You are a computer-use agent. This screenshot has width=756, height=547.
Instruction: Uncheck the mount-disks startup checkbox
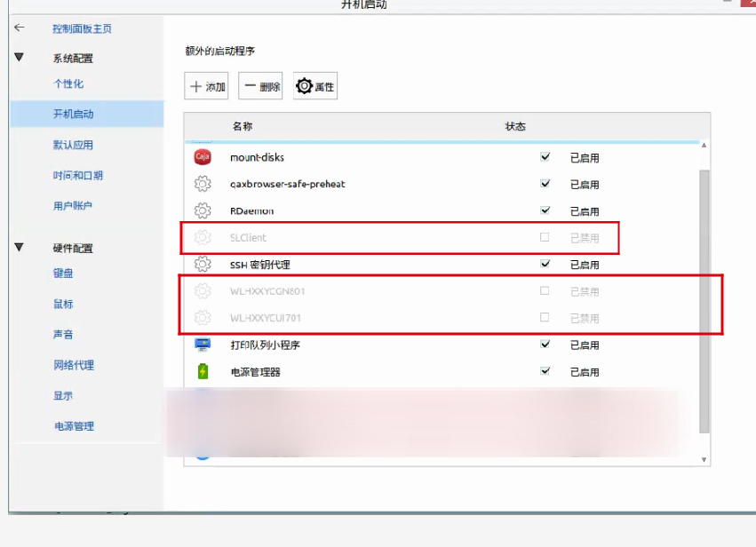(545, 157)
